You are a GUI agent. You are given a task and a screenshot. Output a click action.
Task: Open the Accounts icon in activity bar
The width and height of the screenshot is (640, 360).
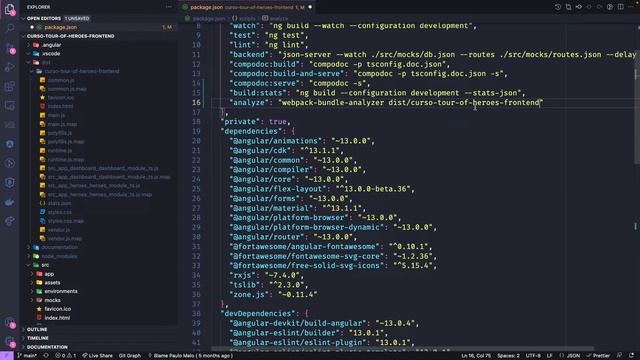coord(10,323)
